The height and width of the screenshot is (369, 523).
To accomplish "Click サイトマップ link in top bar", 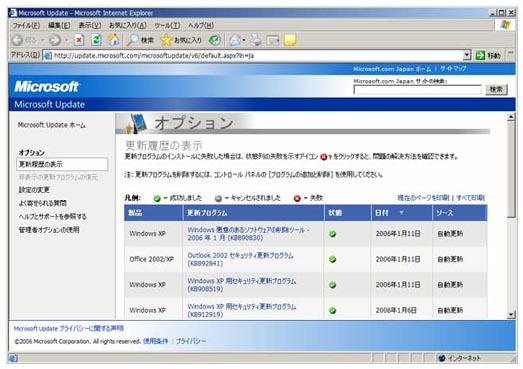I will click(453, 69).
